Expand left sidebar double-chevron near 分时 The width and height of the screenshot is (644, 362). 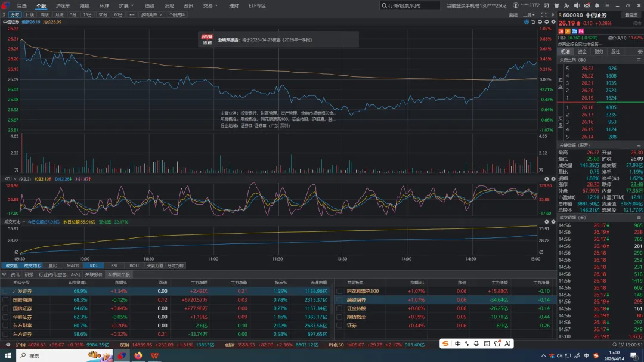pos(4,15)
